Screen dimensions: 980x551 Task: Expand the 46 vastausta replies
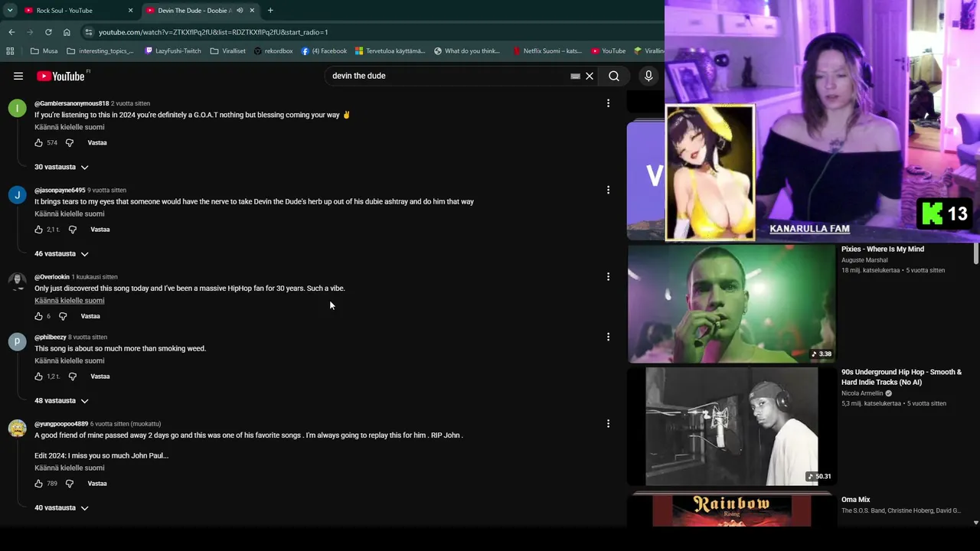click(61, 253)
